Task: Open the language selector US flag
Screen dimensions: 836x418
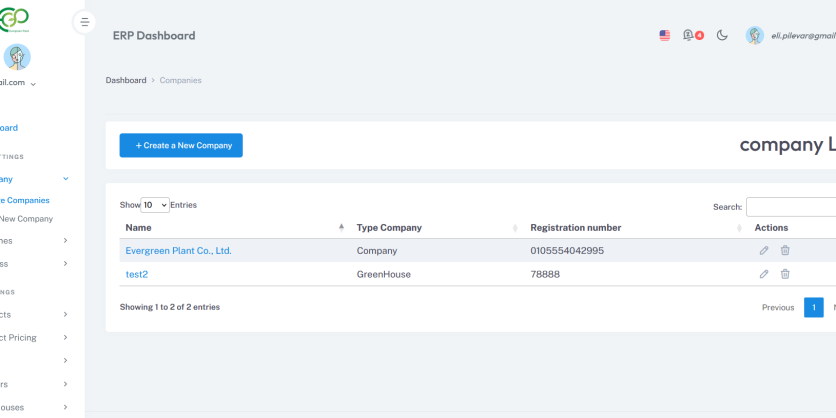Action: point(664,36)
